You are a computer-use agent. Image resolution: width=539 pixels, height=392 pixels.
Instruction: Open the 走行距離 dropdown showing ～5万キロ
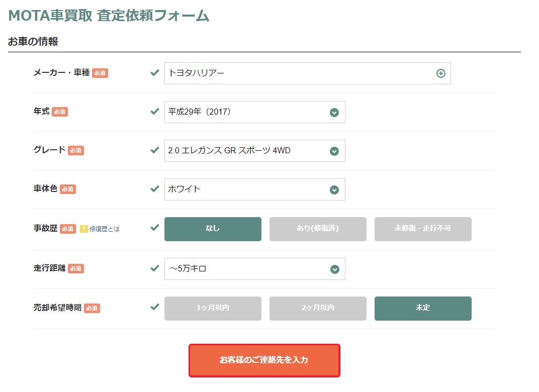tap(255, 269)
